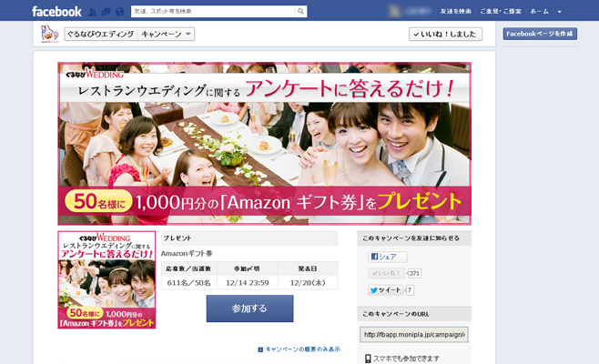Click the 611名／50名 table cell
The image size is (599, 364).
pos(189,283)
